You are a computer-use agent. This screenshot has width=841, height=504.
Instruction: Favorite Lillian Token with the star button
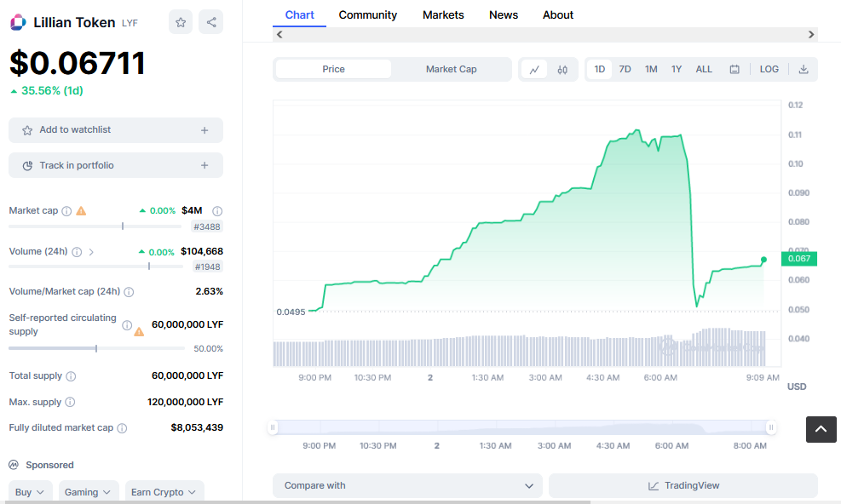[x=181, y=22]
